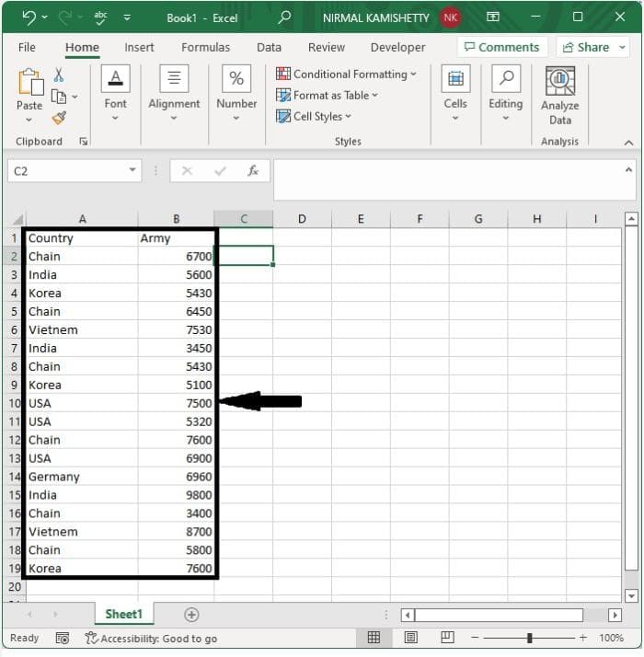The height and width of the screenshot is (657, 644).
Task: Click Accessibility: Good to go status
Action: [151, 639]
